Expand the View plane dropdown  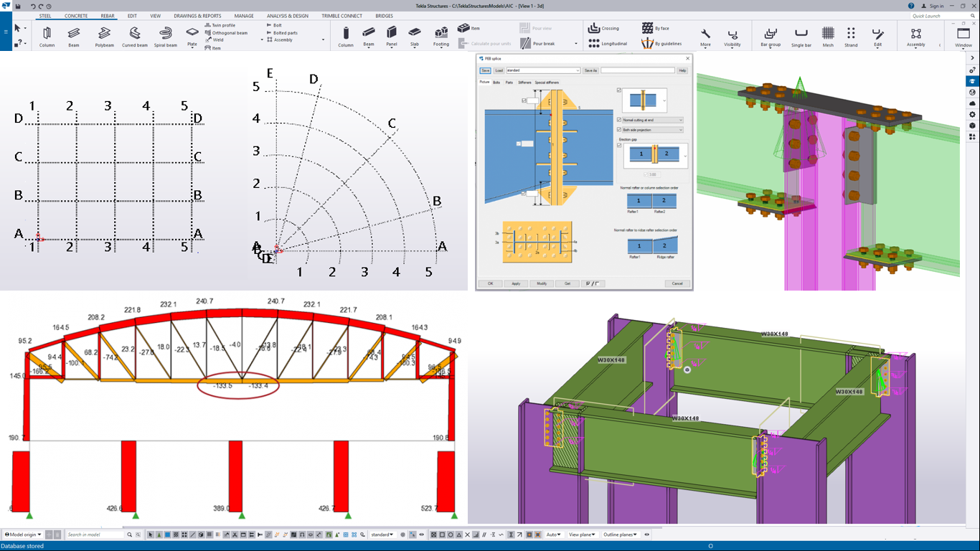[582, 534]
